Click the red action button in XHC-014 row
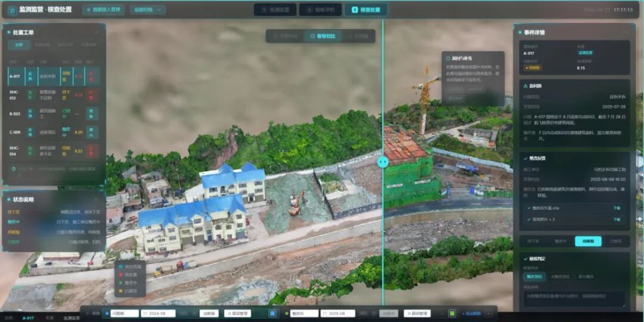644x322 pixels. pos(92,151)
